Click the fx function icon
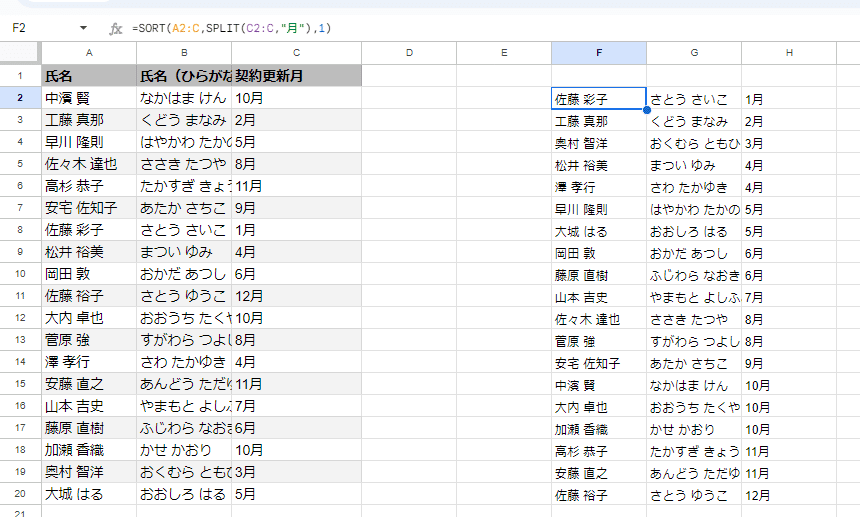 coord(115,29)
